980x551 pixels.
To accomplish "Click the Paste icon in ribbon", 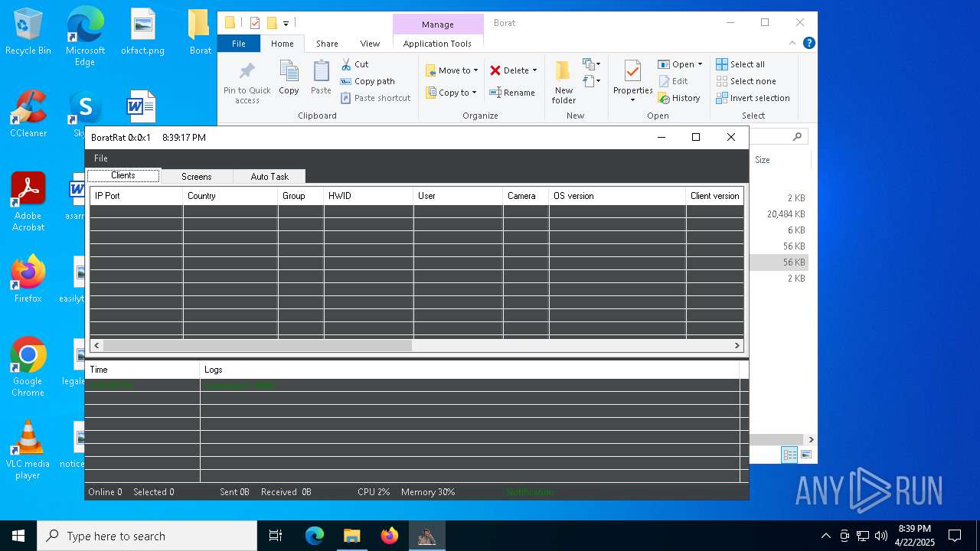I will click(x=321, y=72).
